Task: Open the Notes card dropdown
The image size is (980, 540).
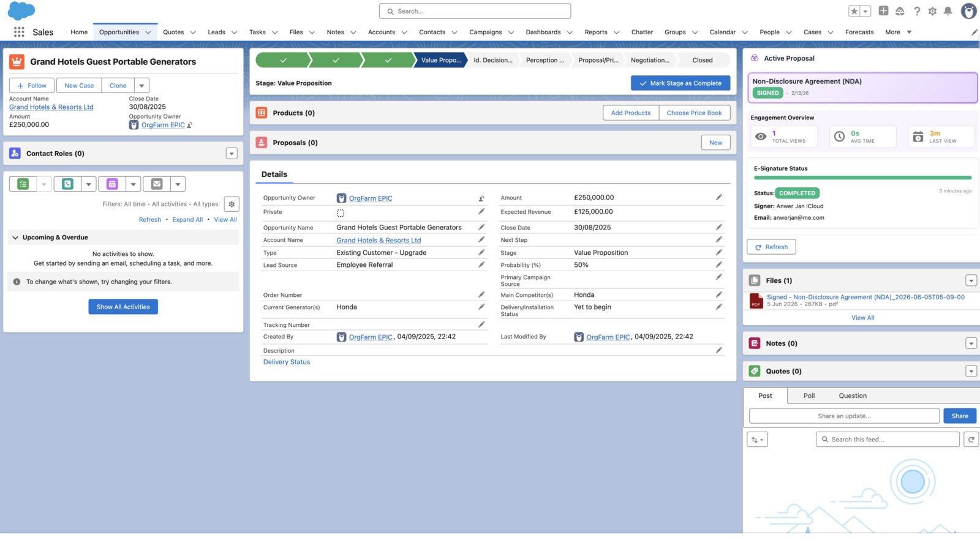Action: click(x=971, y=343)
